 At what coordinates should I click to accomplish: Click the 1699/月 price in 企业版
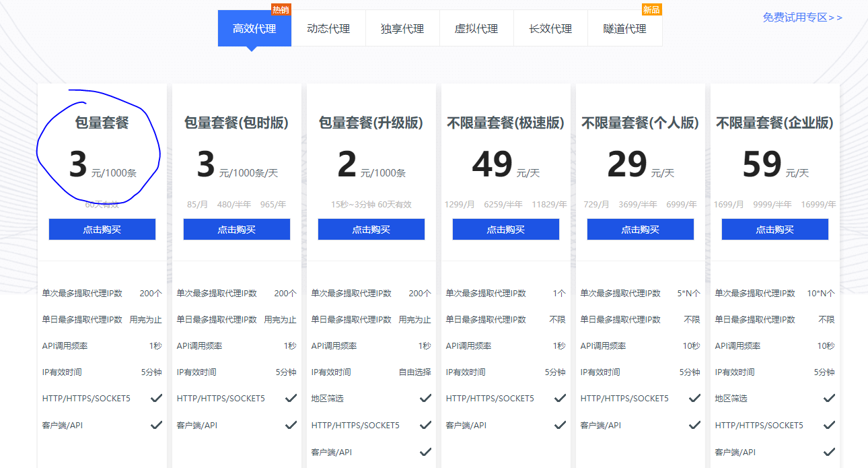click(x=729, y=204)
